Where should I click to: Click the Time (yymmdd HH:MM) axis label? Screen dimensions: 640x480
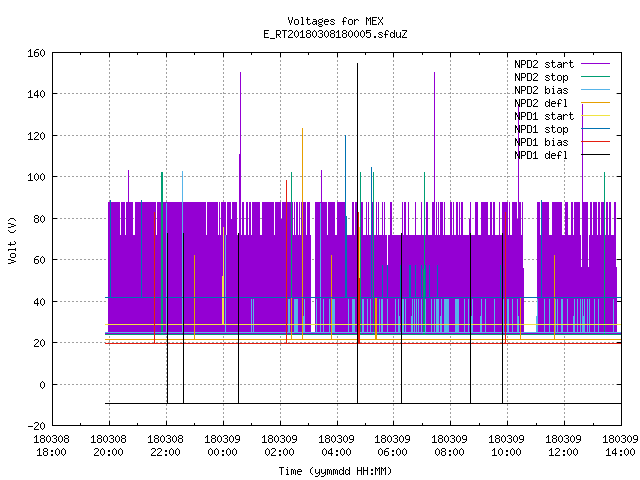[335, 471]
